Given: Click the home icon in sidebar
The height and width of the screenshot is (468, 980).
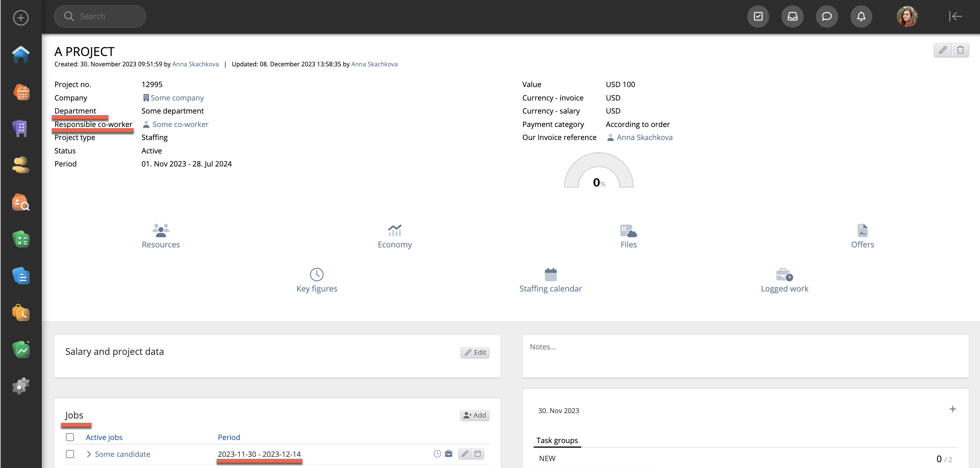Looking at the screenshot, I should [21, 54].
